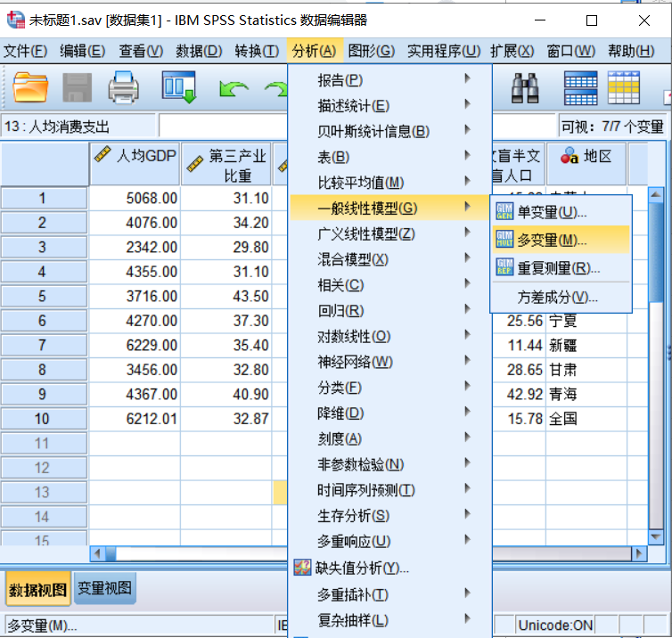672x638 pixels.
Task: Expand the 降维(D) submenu
Action: tap(390, 413)
